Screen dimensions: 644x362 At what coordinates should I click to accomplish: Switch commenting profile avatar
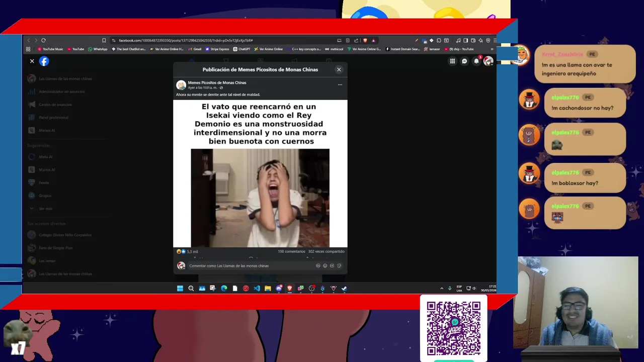pyautogui.click(x=181, y=265)
